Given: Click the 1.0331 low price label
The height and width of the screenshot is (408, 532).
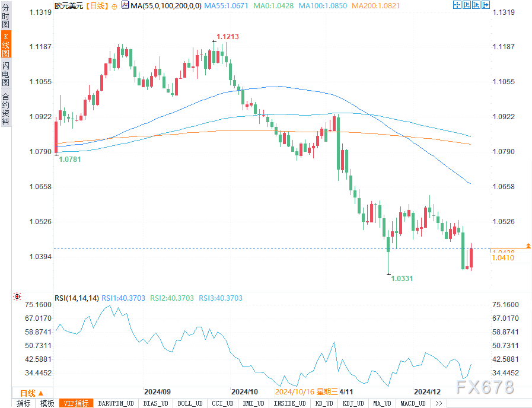Looking at the screenshot, I should (402, 279).
